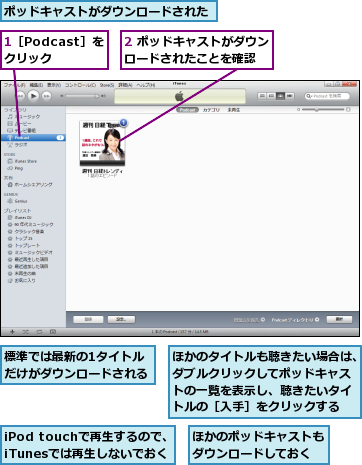
Task: Select the 90 年代ミュージック playlist
Action: pyautogui.click(x=33, y=224)
